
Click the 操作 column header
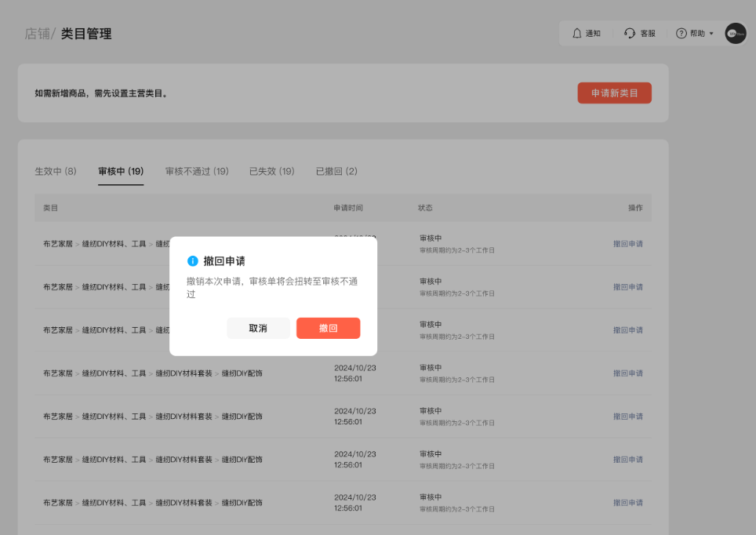(x=635, y=208)
